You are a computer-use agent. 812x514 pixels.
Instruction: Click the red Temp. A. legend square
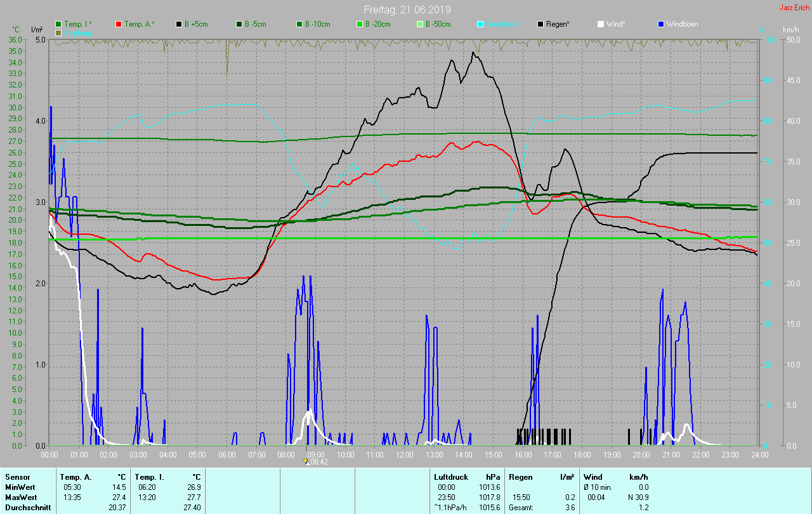coord(119,24)
